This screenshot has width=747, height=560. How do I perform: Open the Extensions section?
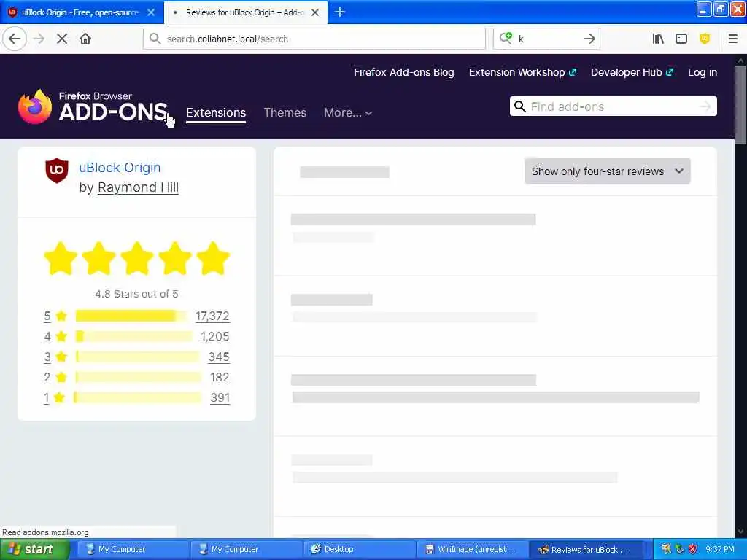point(216,112)
